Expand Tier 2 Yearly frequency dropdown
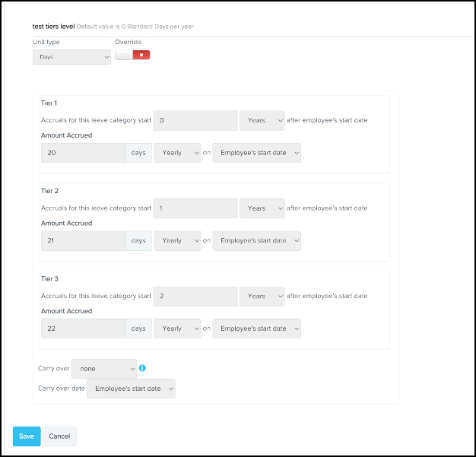This screenshot has height=457, width=476. [x=177, y=241]
